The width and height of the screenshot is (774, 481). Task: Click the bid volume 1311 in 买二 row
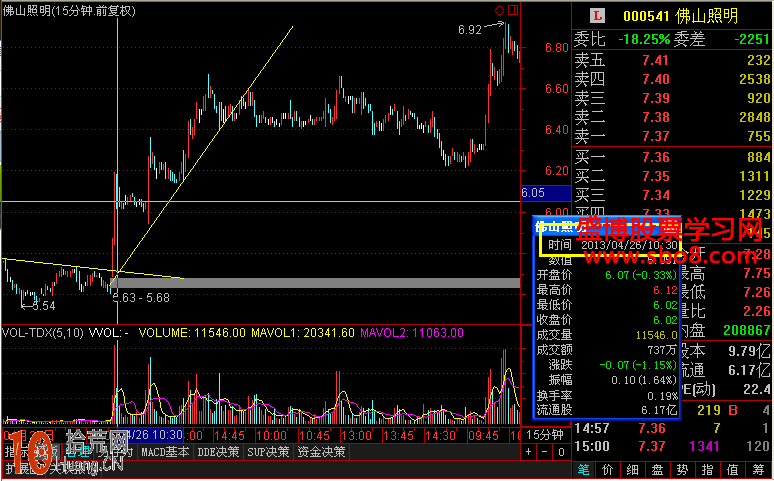755,176
